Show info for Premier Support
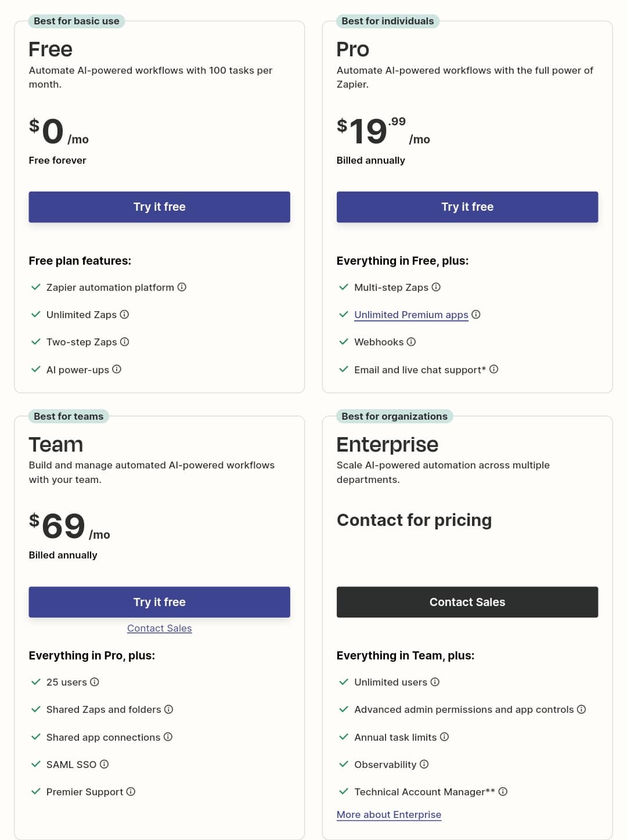 pos(131,791)
